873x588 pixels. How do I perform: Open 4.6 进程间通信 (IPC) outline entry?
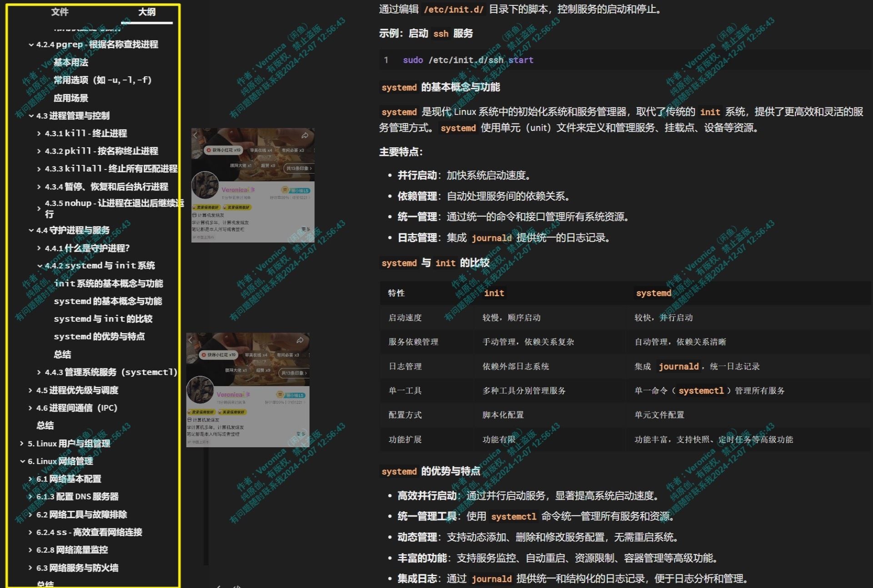[x=76, y=408]
